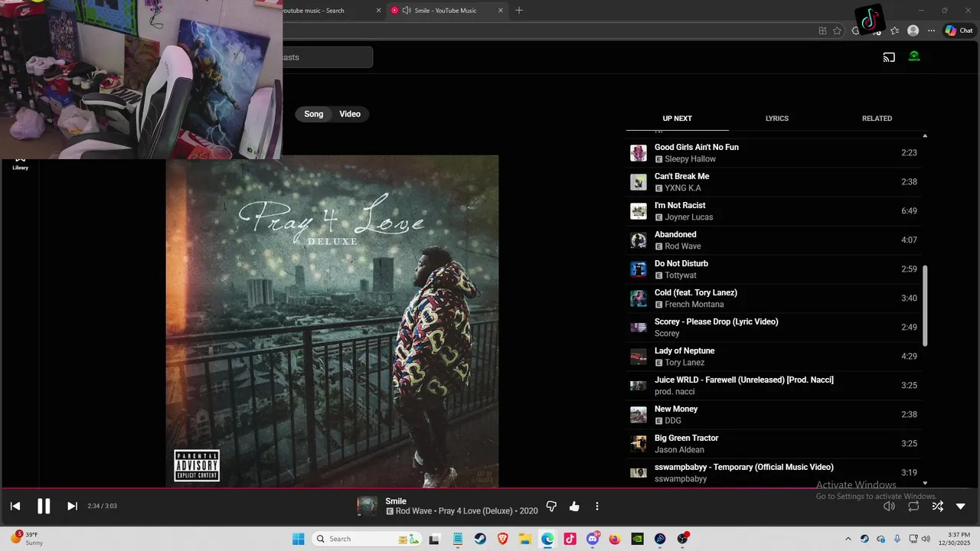Open Edge Settings and more menu
The width and height of the screenshot is (980, 551).
[932, 31]
